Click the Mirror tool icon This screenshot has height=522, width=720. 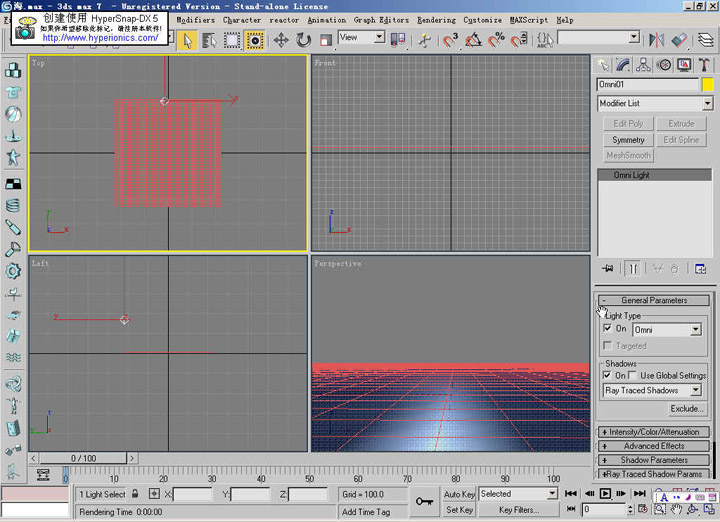tap(657, 40)
